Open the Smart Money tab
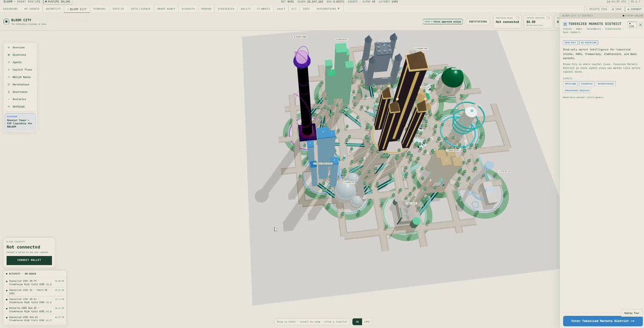Image resolution: width=644 pixels, height=328 pixels. click(x=167, y=9)
